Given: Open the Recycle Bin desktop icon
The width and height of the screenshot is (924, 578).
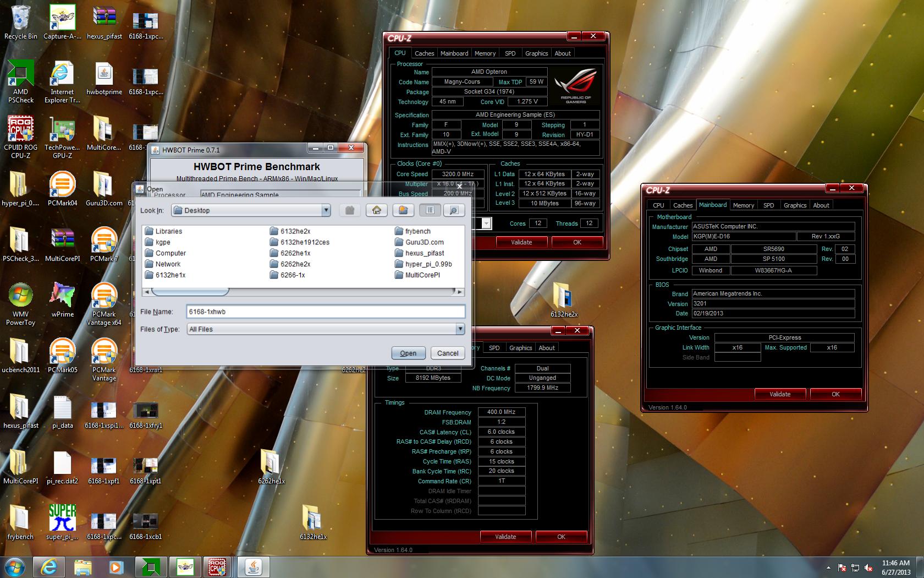Looking at the screenshot, I should (20, 22).
